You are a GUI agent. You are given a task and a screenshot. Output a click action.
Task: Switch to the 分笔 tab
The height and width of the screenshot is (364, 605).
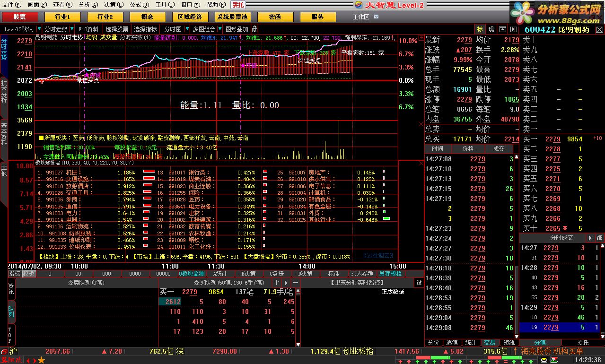click(x=540, y=343)
